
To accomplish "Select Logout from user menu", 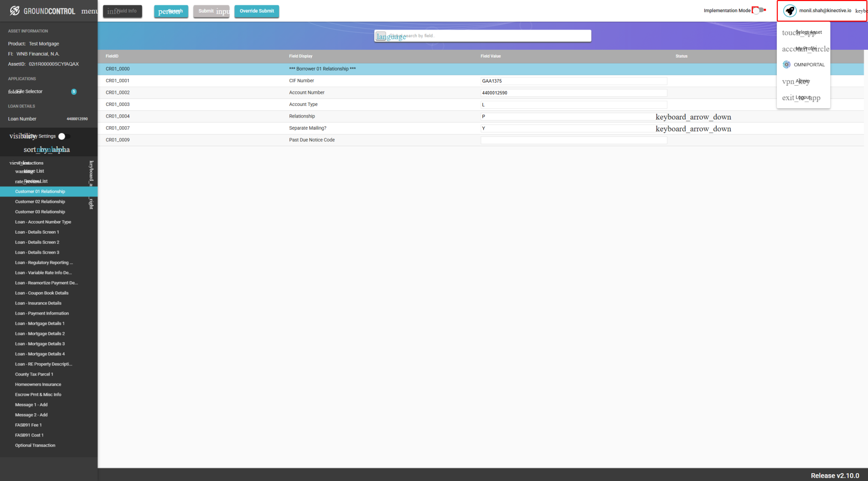I will 803,98.
